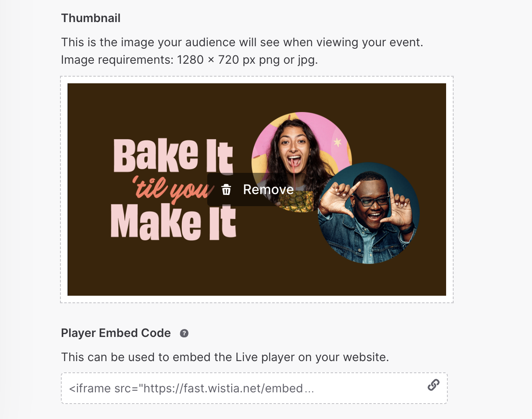Click the Remove button label
The image size is (532, 419).
(269, 190)
